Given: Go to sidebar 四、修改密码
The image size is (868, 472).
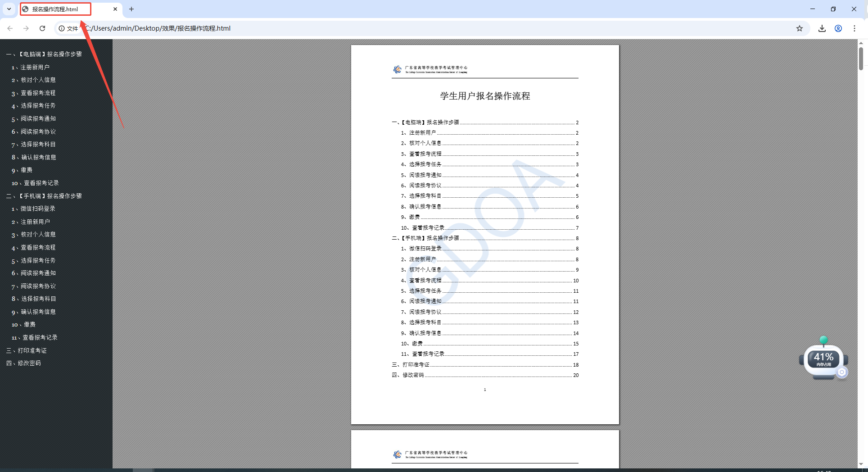Looking at the screenshot, I should click(x=23, y=363).
